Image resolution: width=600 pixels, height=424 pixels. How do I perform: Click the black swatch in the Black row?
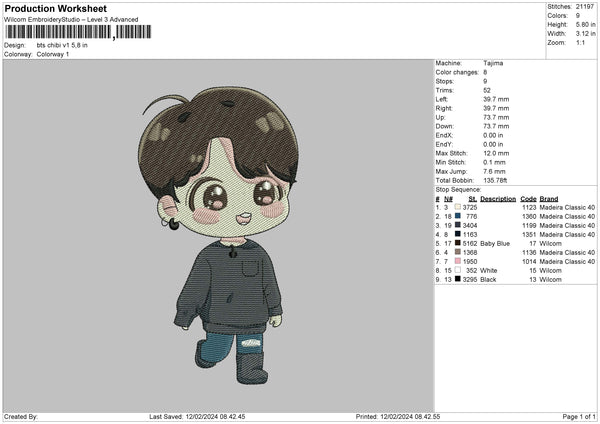(x=457, y=279)
